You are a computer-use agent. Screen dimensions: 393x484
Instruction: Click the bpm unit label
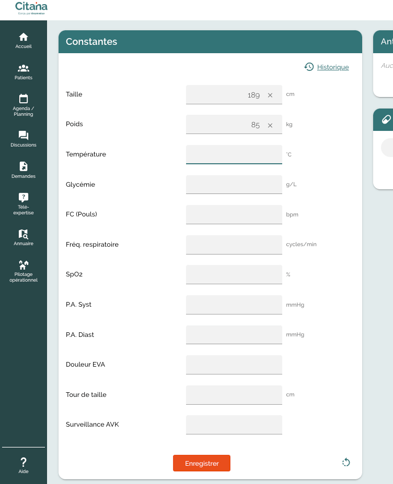292,214
